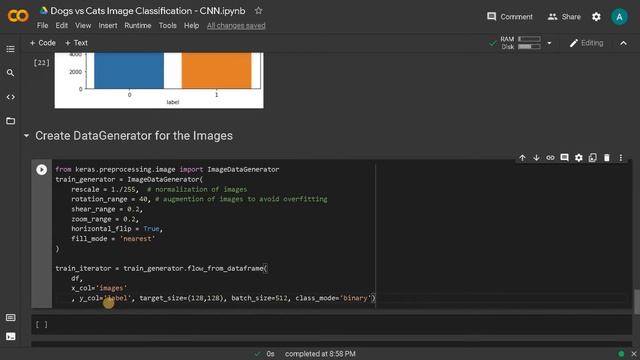
Task: Open the command palette icon
Action: (x=11, y=318)
